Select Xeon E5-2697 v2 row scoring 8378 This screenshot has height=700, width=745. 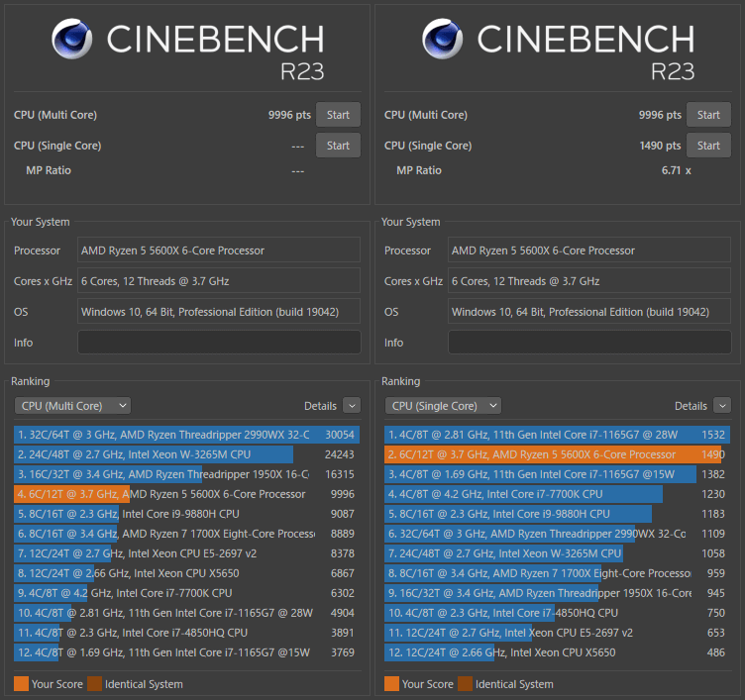tap(186, 553)
